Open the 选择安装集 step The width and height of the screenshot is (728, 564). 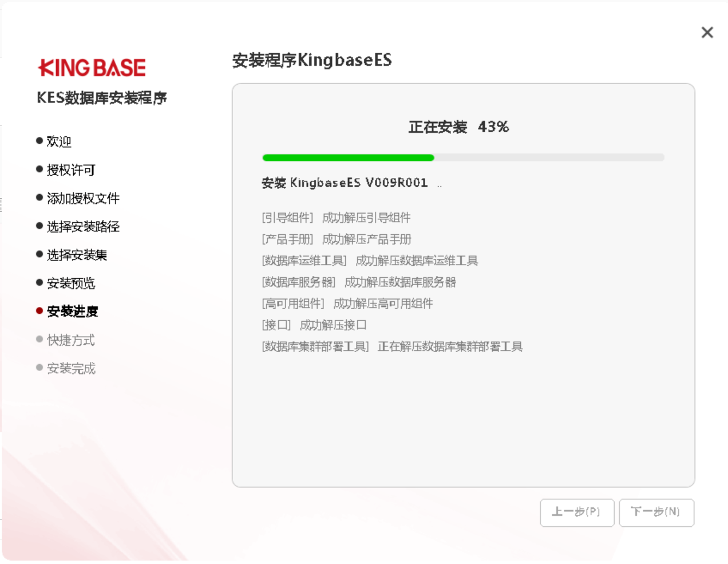(x=77, y=255)
